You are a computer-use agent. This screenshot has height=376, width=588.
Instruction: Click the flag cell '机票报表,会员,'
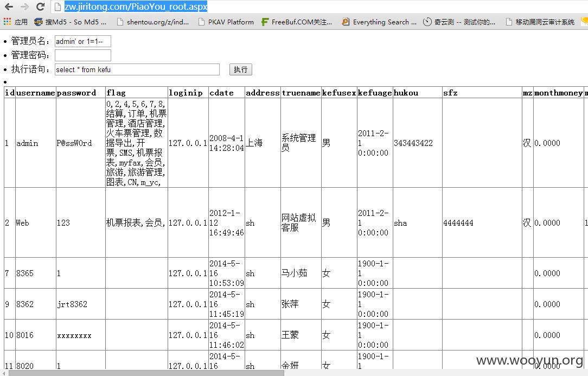click(136, 223)
